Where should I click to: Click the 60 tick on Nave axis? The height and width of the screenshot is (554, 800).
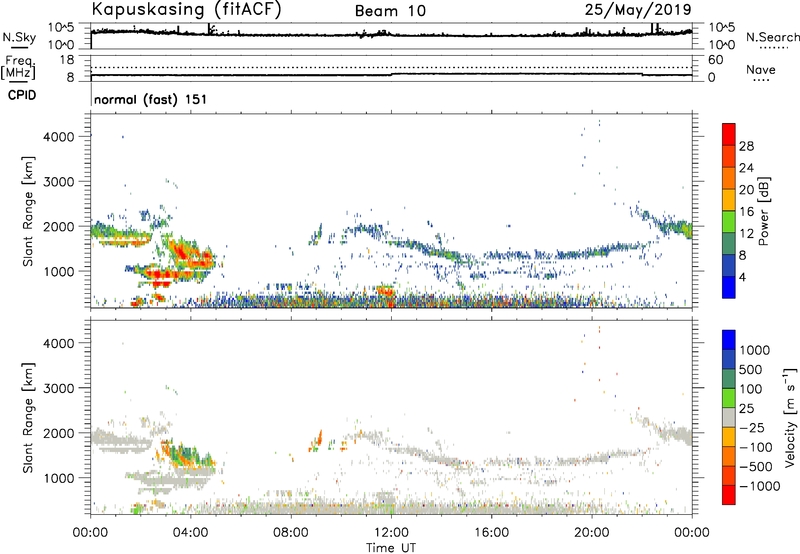click(x=715, y=60)
